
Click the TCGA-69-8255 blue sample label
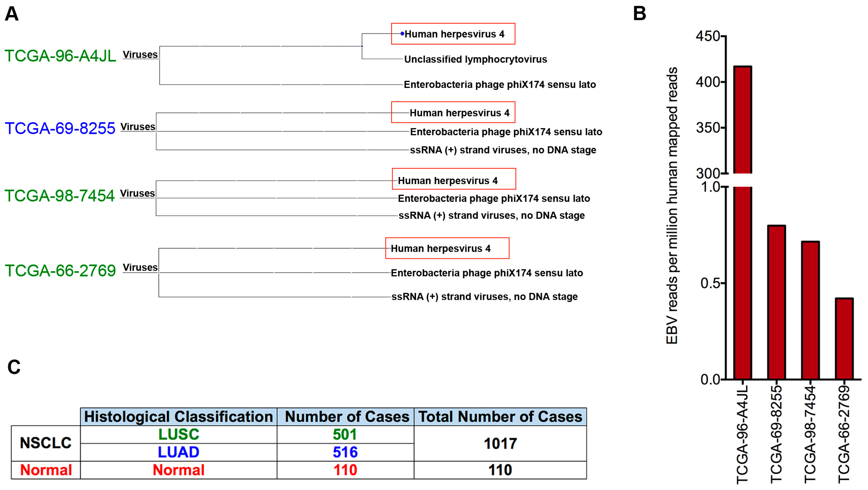[60, 129]
